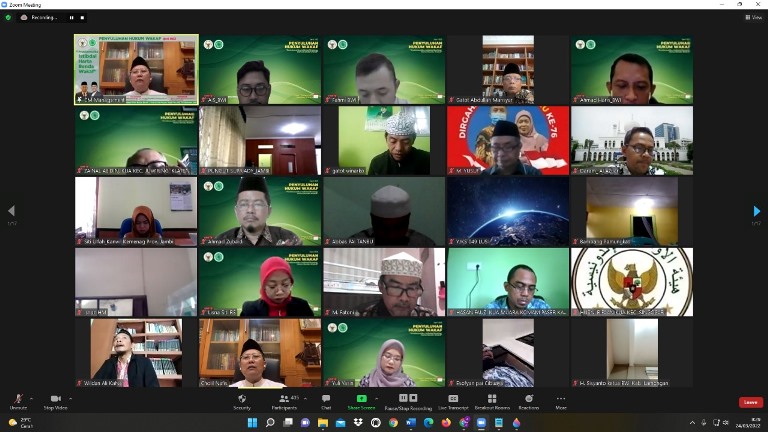The image size is (768, 432).
Task: Select the M. YUSUF video tile
Action: coord(508,140)
